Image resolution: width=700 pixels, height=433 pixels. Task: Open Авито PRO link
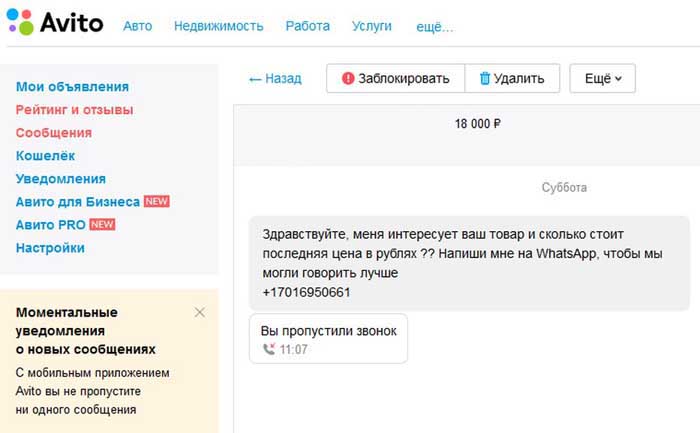pyautogui.click(x=50, y=225)
